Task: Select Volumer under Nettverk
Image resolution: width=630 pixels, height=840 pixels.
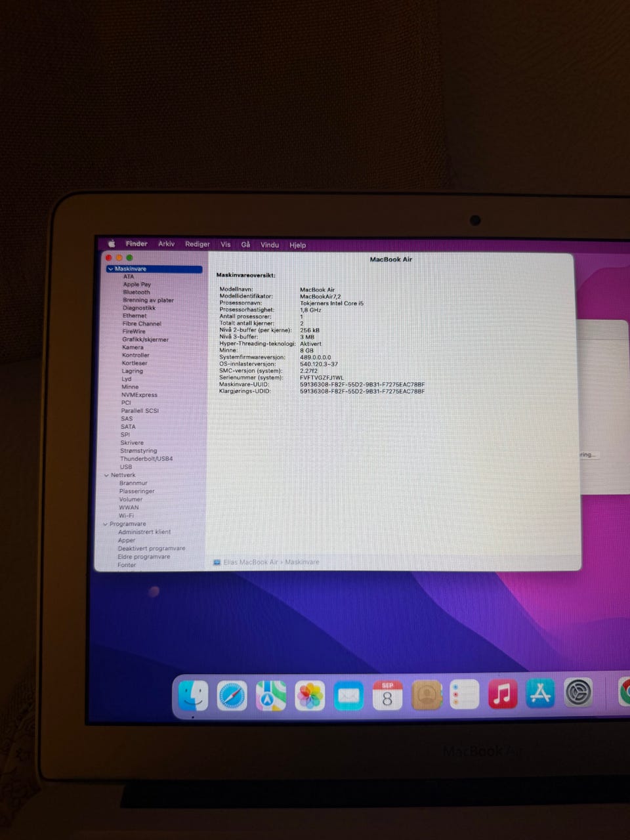Action: [x=131, y=499]
